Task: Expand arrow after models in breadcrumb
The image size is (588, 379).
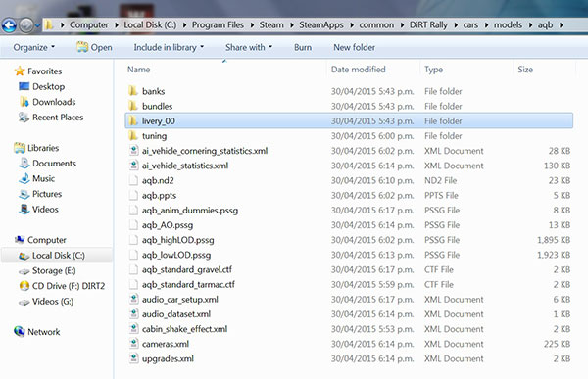Action: click(x=530, y=25)
